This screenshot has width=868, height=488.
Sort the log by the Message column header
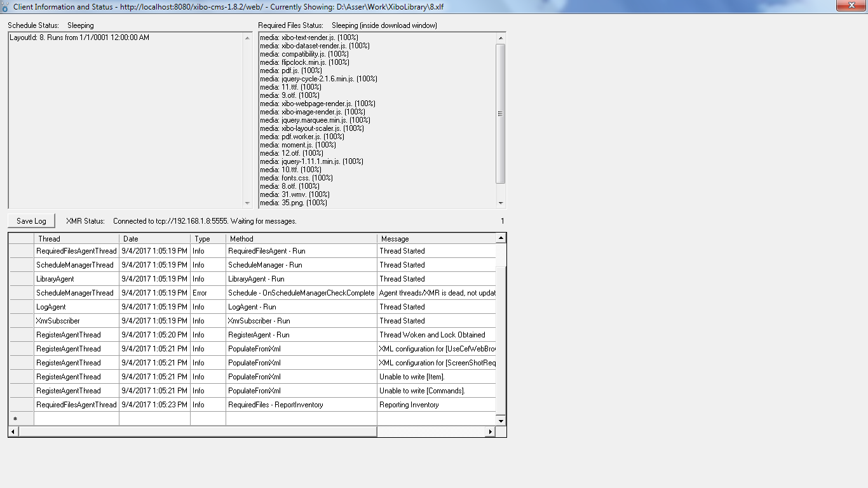[436, 239]
